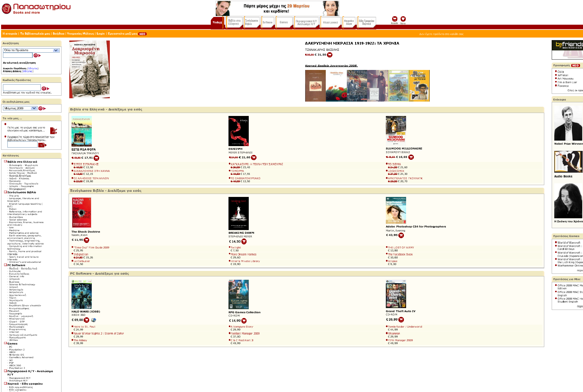Add ΕΚΛΕΙΨΗ to cart
Viewport: 583px width, 392px height.
[254, 158]
